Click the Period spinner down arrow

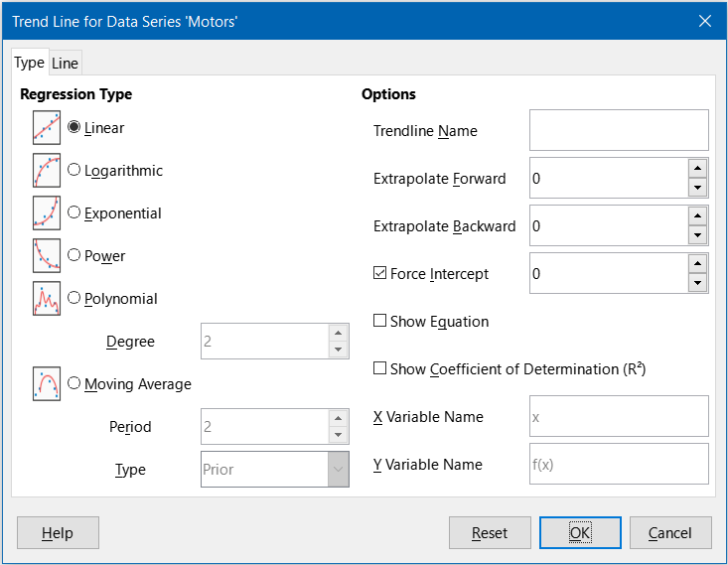coord(338,435)
